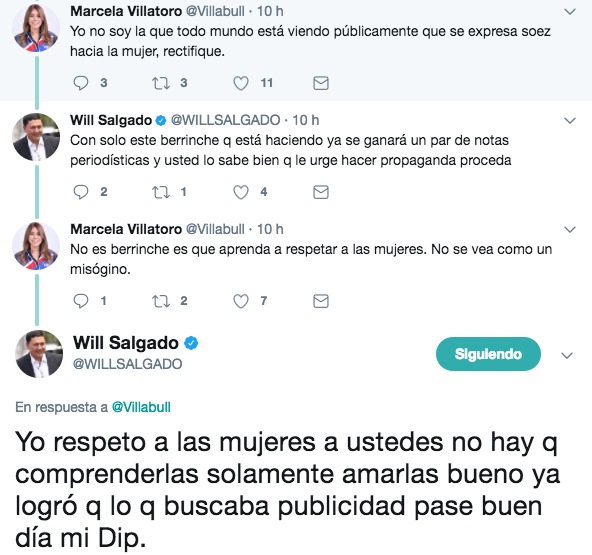
Task: Open Marcela Villatoro's top avatar
Action: (x=36, y=28)
